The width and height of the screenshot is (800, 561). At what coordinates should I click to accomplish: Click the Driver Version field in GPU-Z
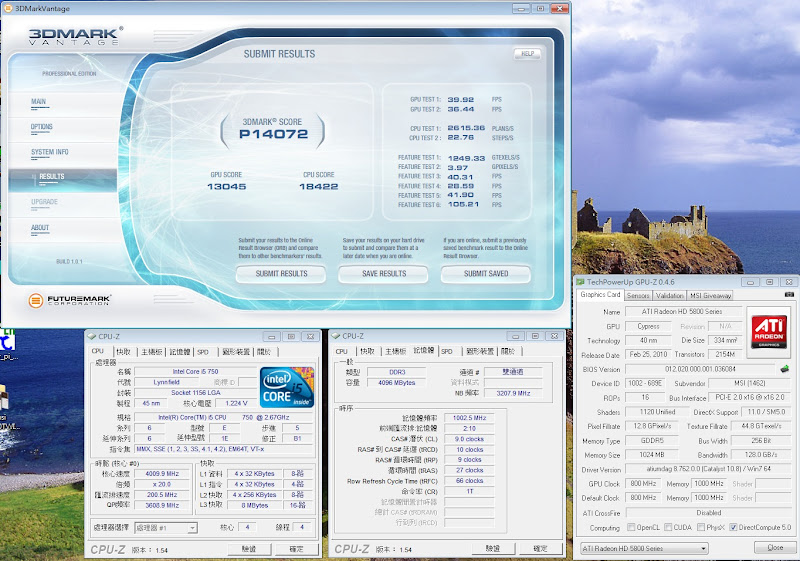click(709, 469)
